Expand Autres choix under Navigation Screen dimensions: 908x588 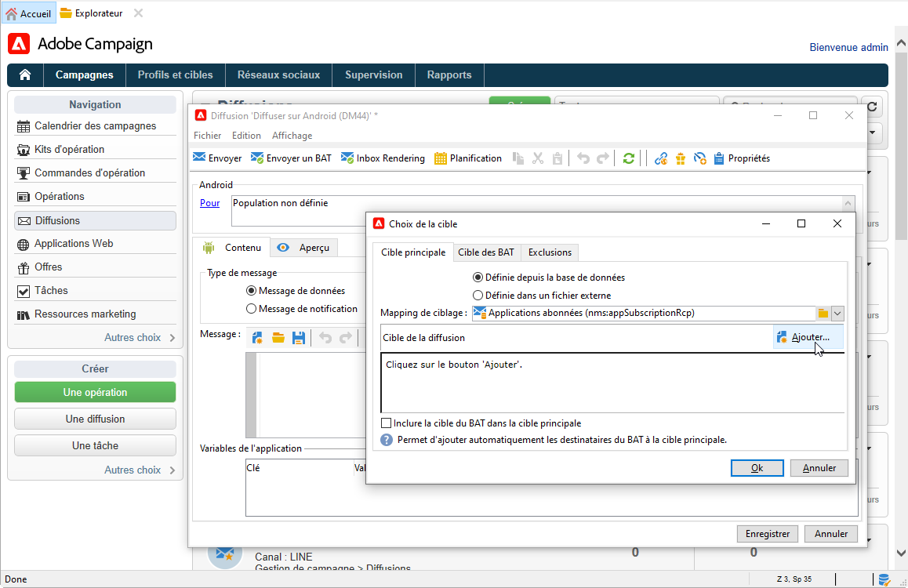[140, 337]
